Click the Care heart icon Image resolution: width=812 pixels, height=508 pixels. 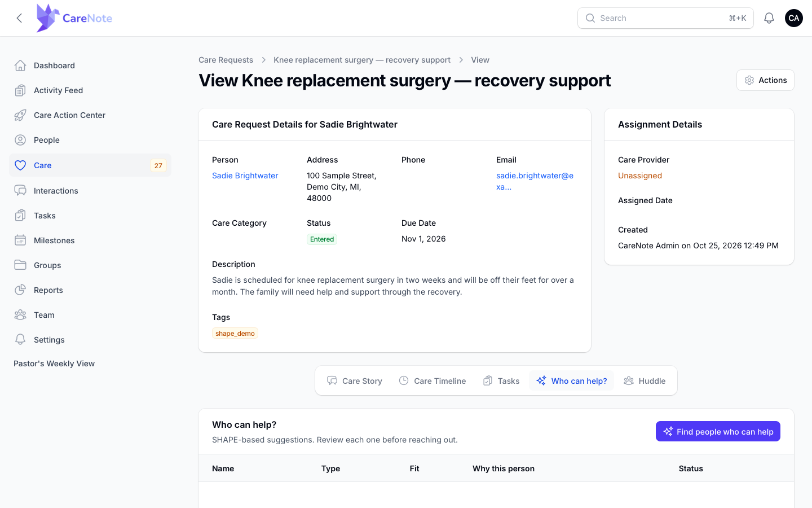pyautogui.click(x=20, y=165)
